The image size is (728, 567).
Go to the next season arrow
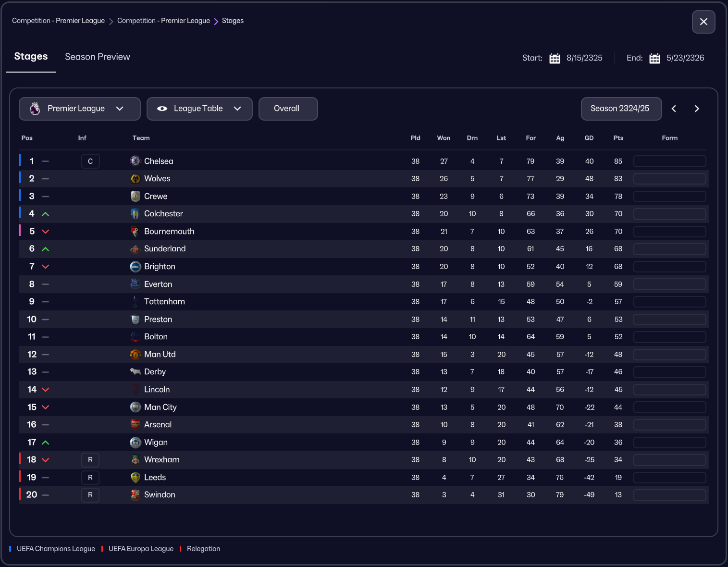[x=697, y=109]
